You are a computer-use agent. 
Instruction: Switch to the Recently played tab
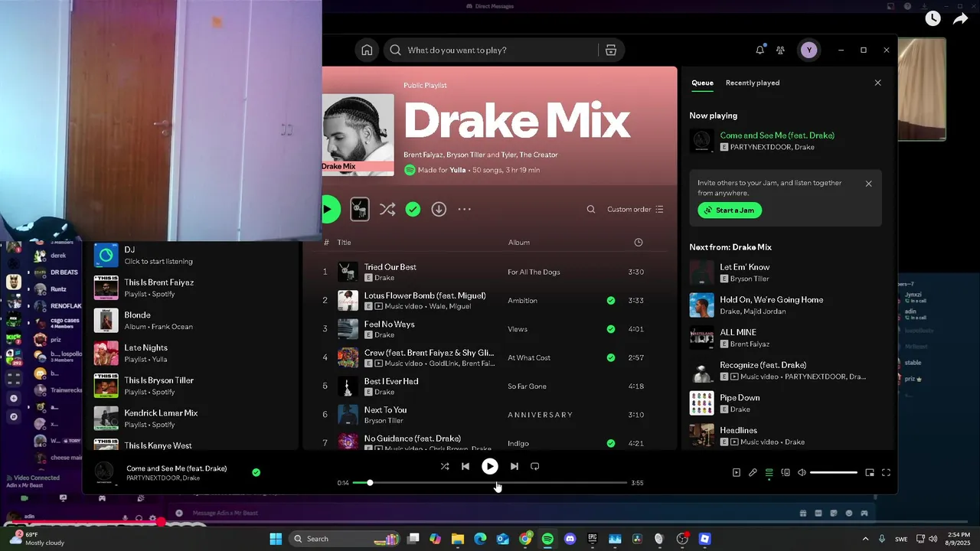pyautogui.click(x=753, y=83)
